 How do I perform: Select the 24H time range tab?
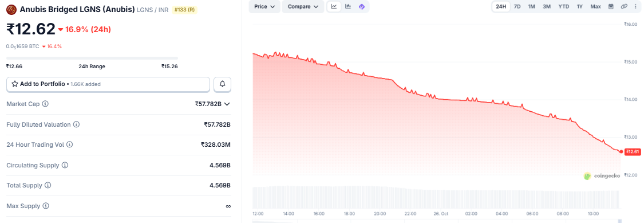click(x=501, y=6)
